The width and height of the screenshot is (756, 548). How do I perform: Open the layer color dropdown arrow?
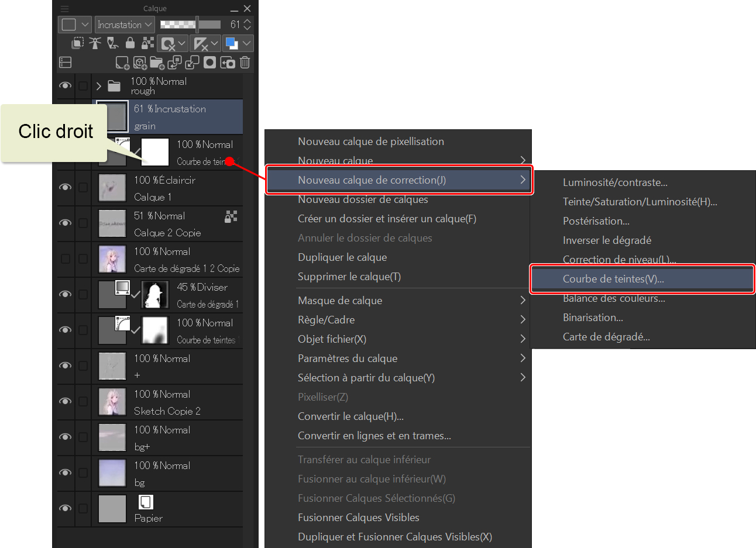click(x=247, y=43)
